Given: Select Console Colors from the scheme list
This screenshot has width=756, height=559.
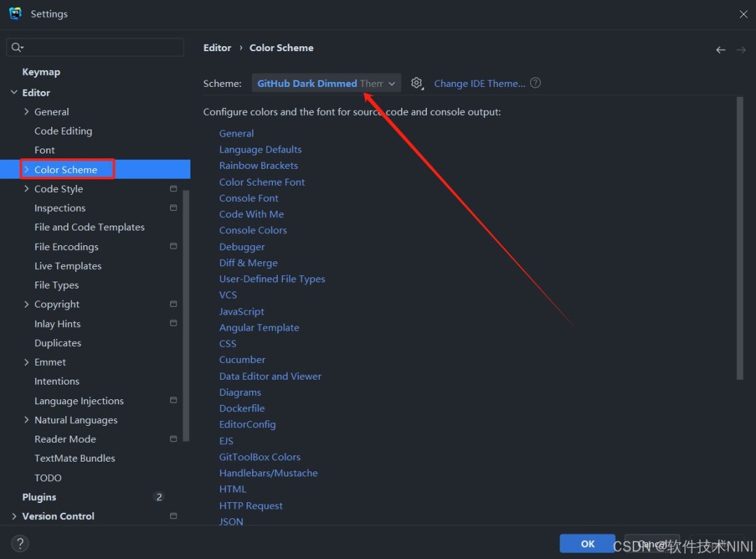Looking at the screenshot, I should [253, 230].
